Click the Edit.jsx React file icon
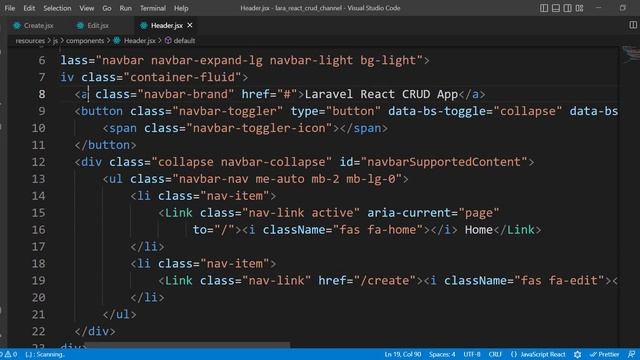This screenshot has width=640, height=360. (x=80, y=25)
